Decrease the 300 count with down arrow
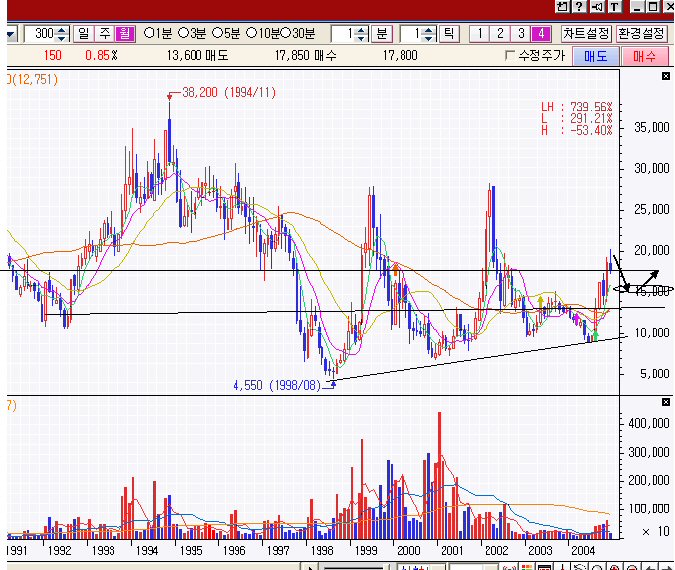This screenshot has width=675, height=570. pos(62,37)
